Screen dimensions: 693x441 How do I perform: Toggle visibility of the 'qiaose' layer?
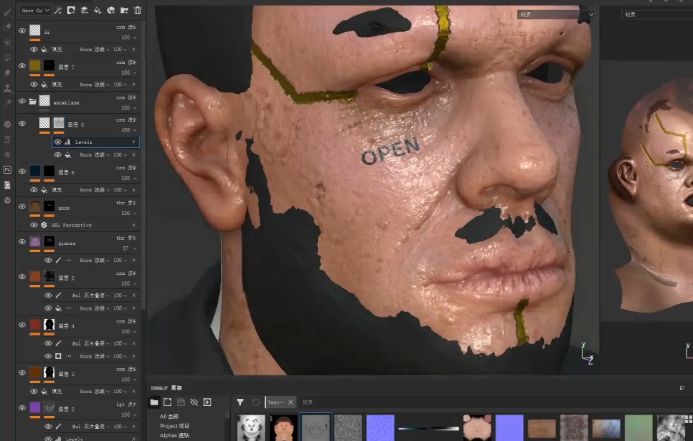[x=22, y=242]
